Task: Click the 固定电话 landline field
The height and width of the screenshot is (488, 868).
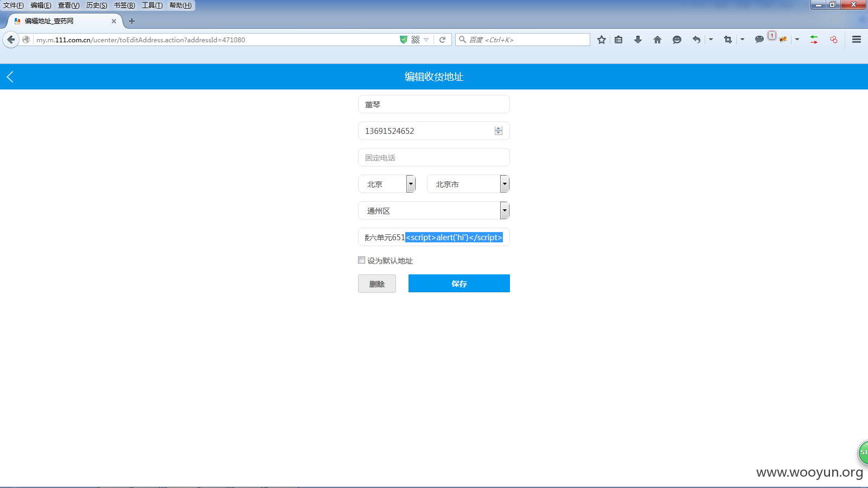Action: pyautogui.click(x=434, y=157)
